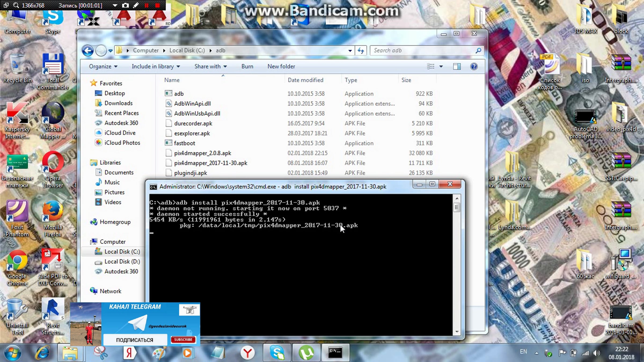The width and height of the screenshot is (644, 362).
Task: Open Opera Browser desktop shortcut
Action: coord(53,169)
